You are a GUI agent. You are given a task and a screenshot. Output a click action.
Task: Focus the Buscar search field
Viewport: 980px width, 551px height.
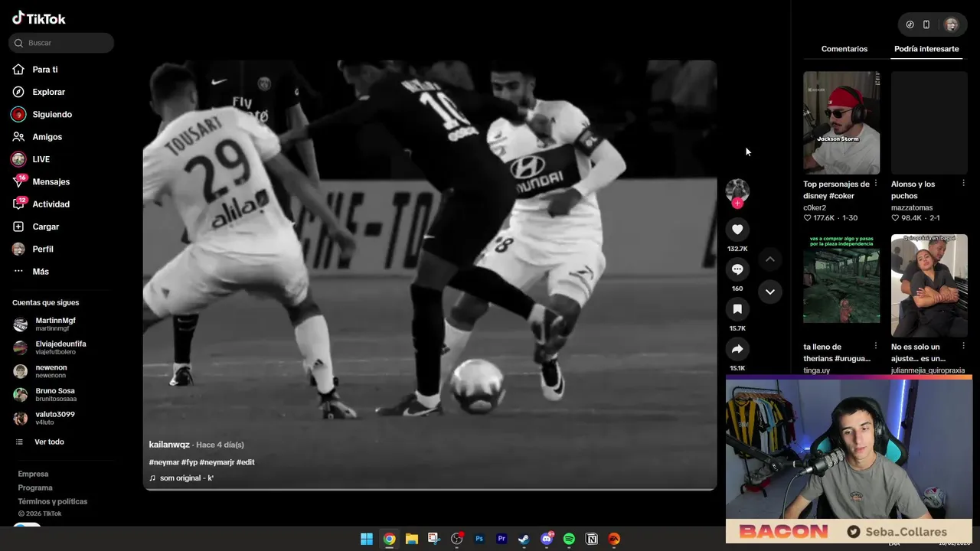click(61, 43)
